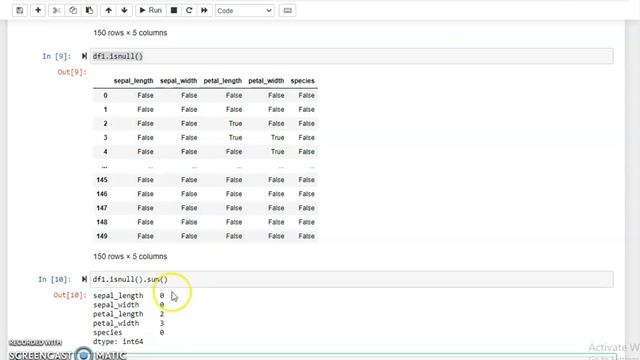640x360 pixels.
Task: Click the petal_length count in Out[10]
Action: [x=162, y=314]
